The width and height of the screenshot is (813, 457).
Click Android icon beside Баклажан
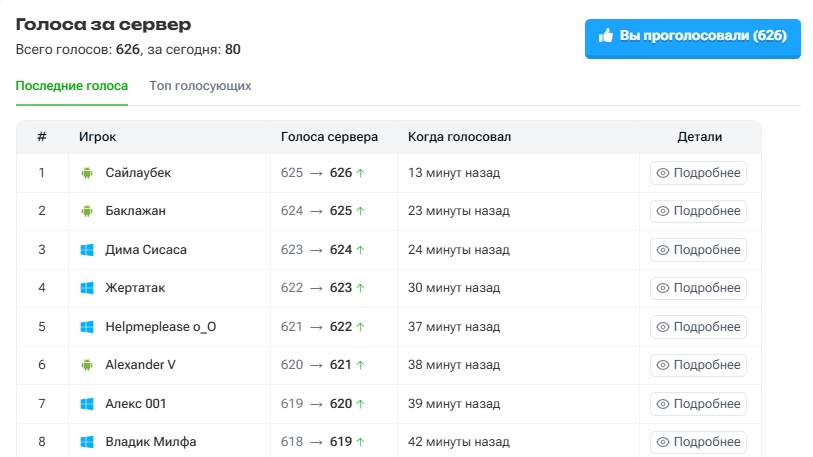click(87, 211)
